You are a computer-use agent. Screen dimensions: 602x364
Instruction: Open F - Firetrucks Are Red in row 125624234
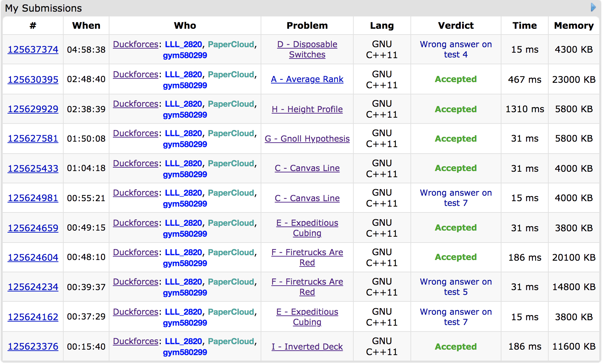click(x=307, y=287)
